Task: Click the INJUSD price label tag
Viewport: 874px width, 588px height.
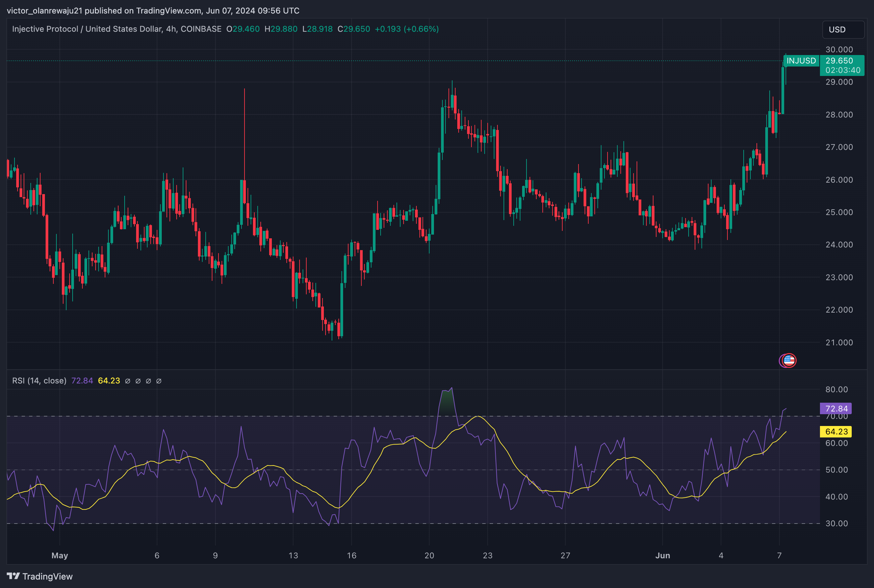Action: click(801, 61)
